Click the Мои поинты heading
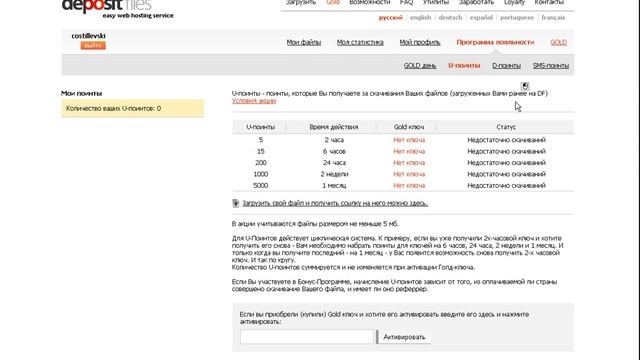The width and height of the screenshot is (640, 360). [x=82, y=93]
